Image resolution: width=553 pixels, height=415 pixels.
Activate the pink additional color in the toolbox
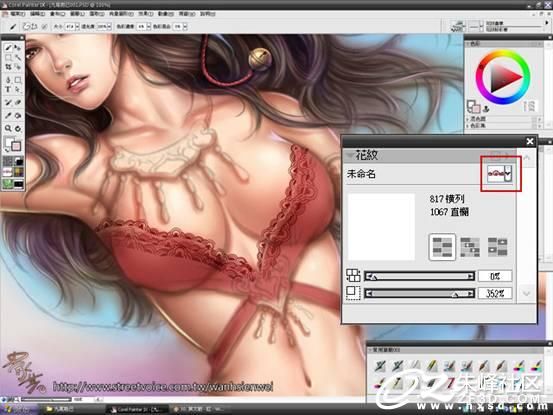coord(16,146)
